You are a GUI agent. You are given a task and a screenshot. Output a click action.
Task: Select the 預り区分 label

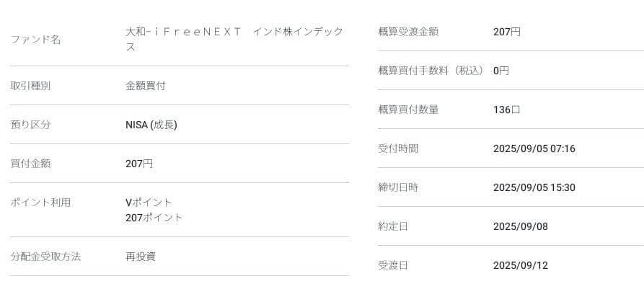(x=30, y=125)
